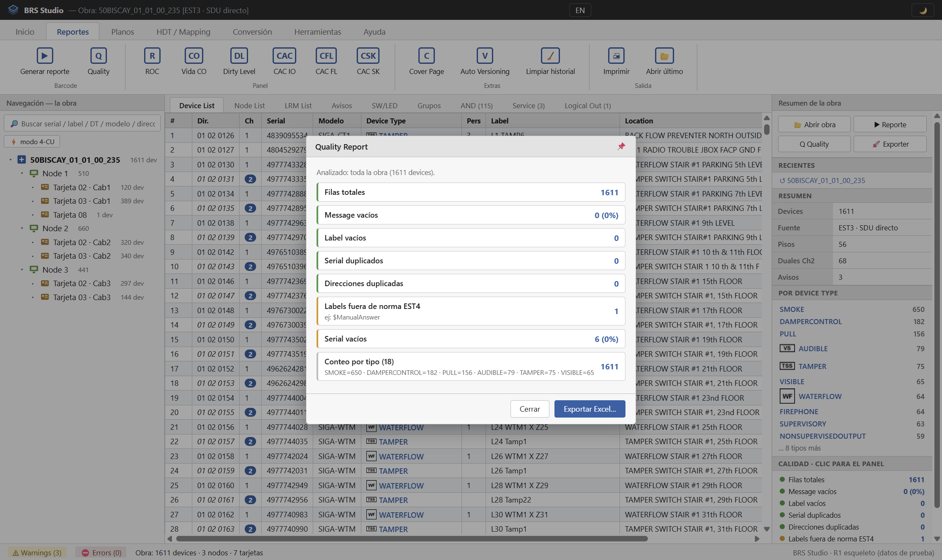This screenshot has height=560, width=942.
Task: Click the Errors (0) status indicator
Action: pyautogui.click(x=101, y=552)
